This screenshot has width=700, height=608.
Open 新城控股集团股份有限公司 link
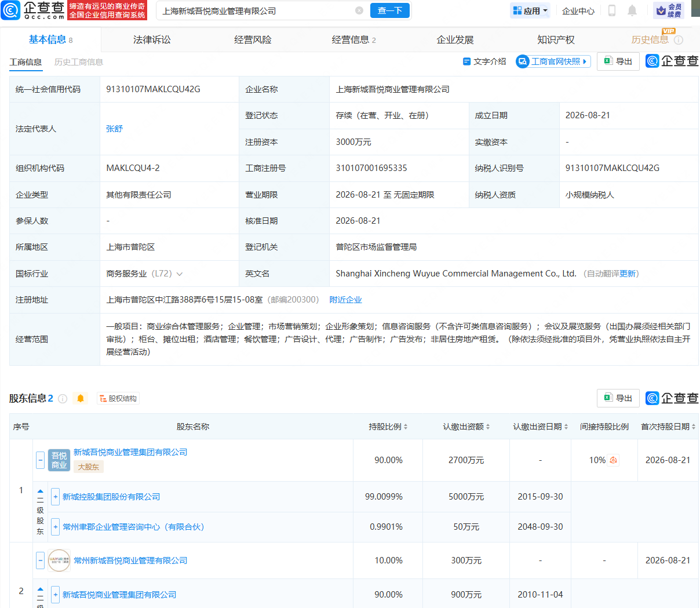coord(111,497)
